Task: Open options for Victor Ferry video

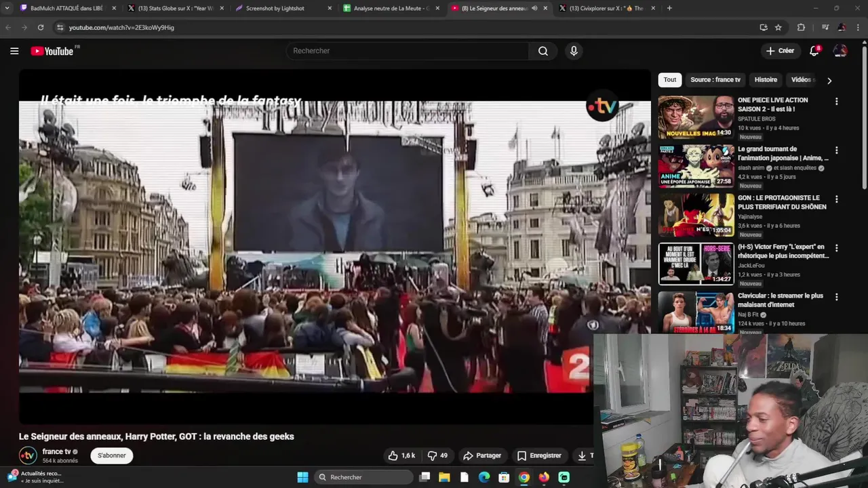Action: point(836,248)
